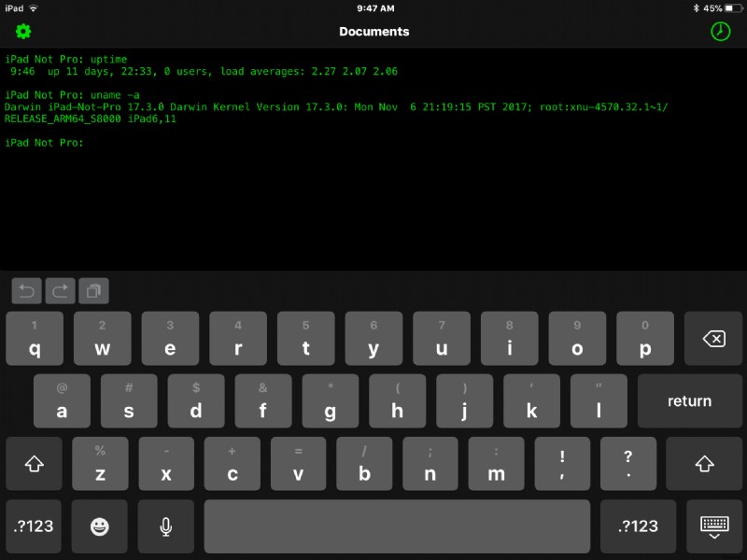Redo input using the redo arrow icon
Image resolution: width=747 pixels, height=560 pixels.
click(60, 290)
